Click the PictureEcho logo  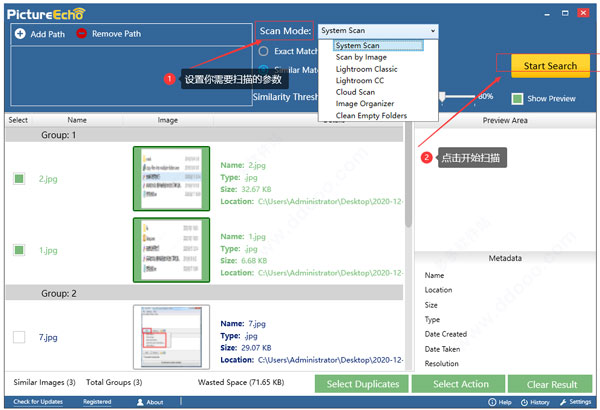[x=46, y=14]
